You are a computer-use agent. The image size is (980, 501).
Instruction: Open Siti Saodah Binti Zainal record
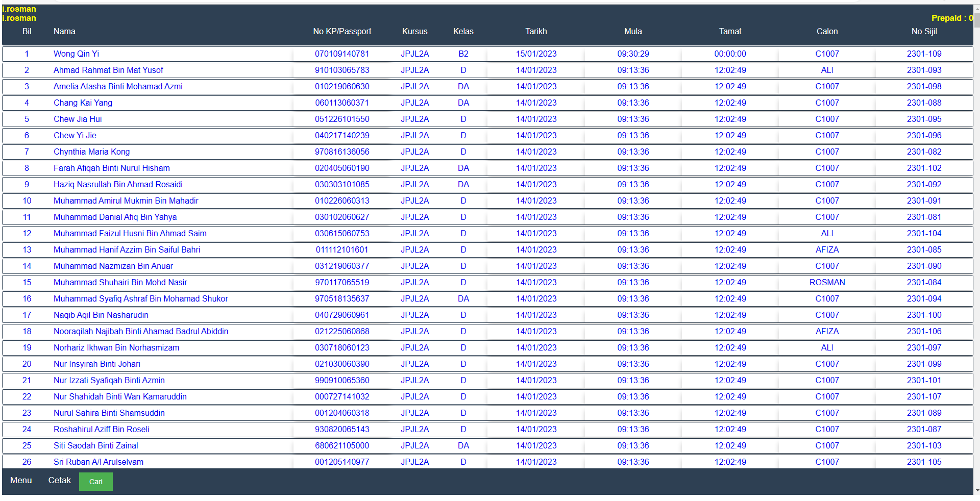click(x=95, y=446)
